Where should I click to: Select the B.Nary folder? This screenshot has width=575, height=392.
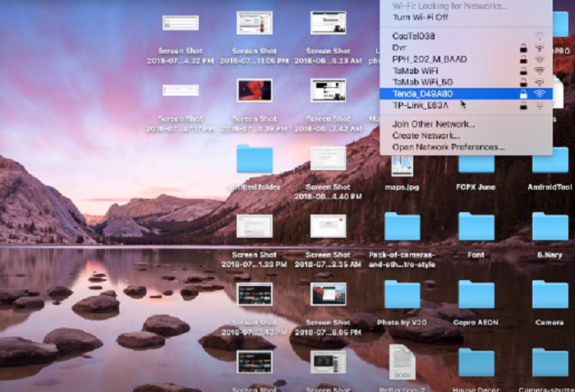coord(550,227)
